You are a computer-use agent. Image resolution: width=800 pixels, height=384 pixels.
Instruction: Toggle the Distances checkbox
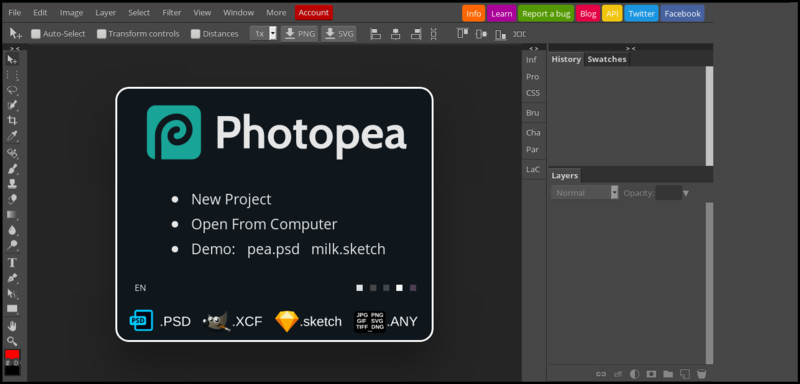click(195, 34)
